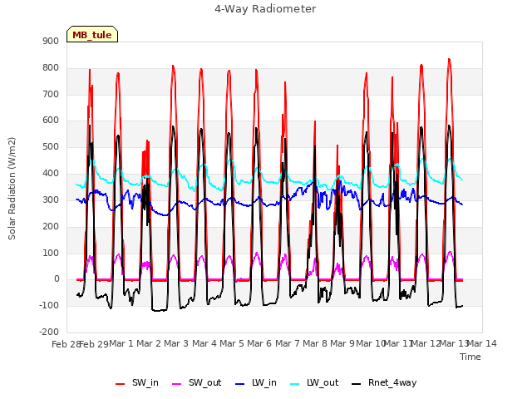Click the -200 y-axis tick label
This screenshot has width=532, height=399.
click(x=49, y=332)
